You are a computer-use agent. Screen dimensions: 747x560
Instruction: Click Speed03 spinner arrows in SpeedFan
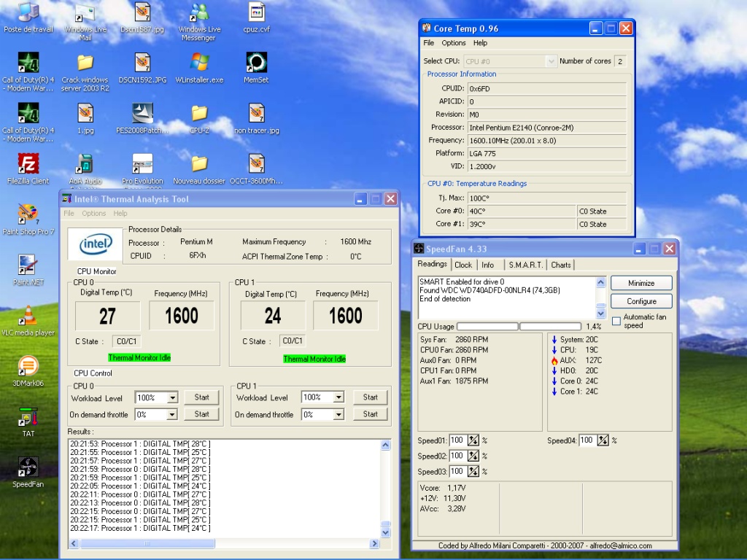(x=473, y=472)
